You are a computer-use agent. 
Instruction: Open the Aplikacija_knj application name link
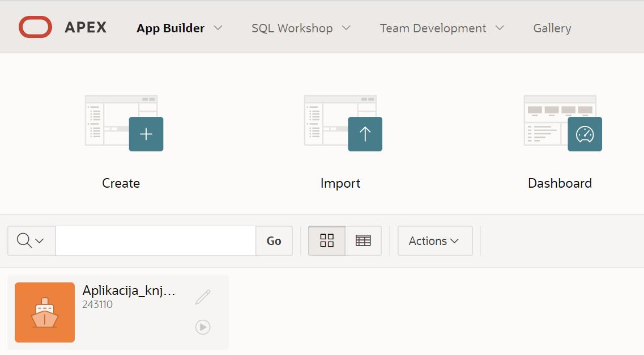tap(129, 290)
